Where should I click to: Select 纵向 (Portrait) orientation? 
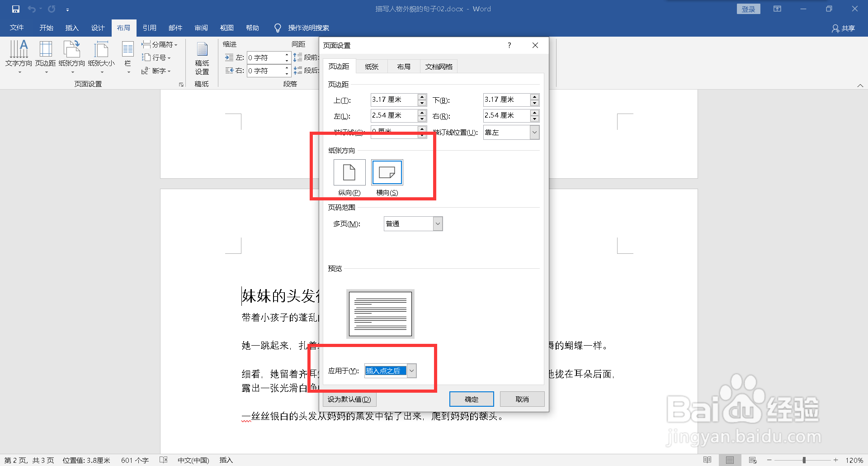click(349, 172)
